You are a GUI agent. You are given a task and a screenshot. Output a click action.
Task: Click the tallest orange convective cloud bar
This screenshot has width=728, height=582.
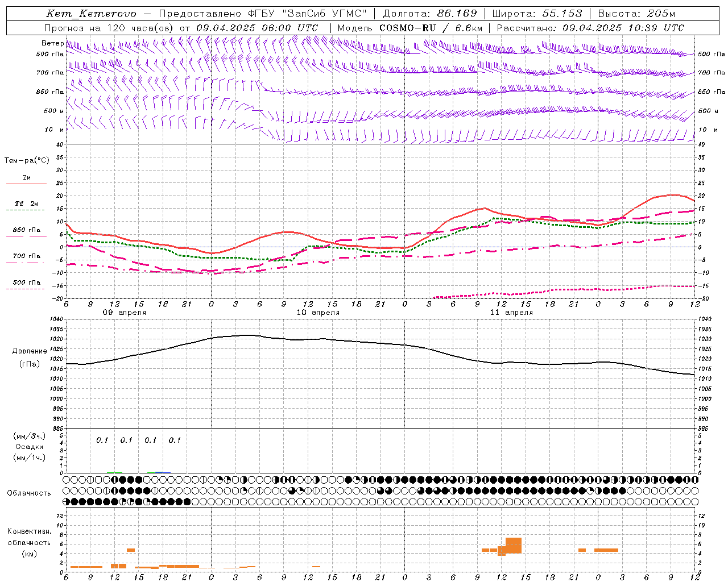tap(514, 546)
